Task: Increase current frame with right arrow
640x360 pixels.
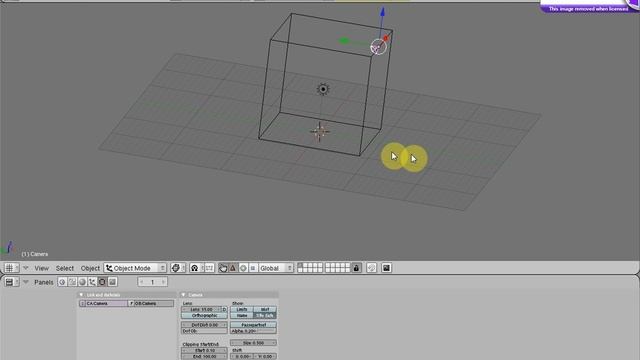Action: click(163, 282)
